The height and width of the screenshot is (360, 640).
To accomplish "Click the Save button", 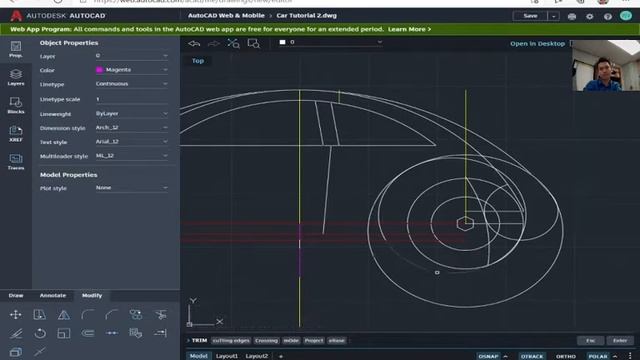I will click(x=530, y=16).
